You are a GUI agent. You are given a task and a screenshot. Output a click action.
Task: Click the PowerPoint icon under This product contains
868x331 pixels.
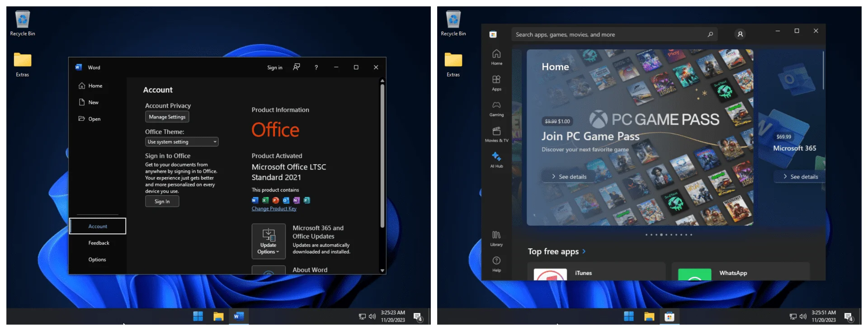pyautogui.click(x=276, y=200)
